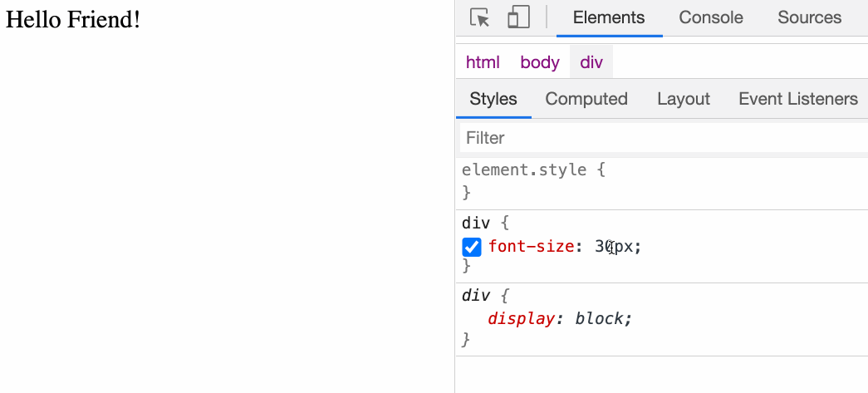
Task: Click the div selector above font-size
Action: coord(476,224)
